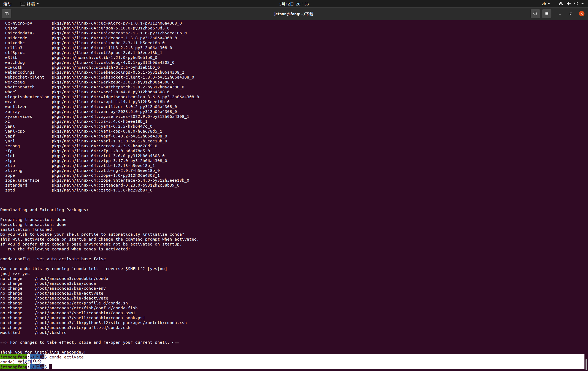Click the 'zstd' package row
This screenshot has width=588, height=371.
pos(79,190)
